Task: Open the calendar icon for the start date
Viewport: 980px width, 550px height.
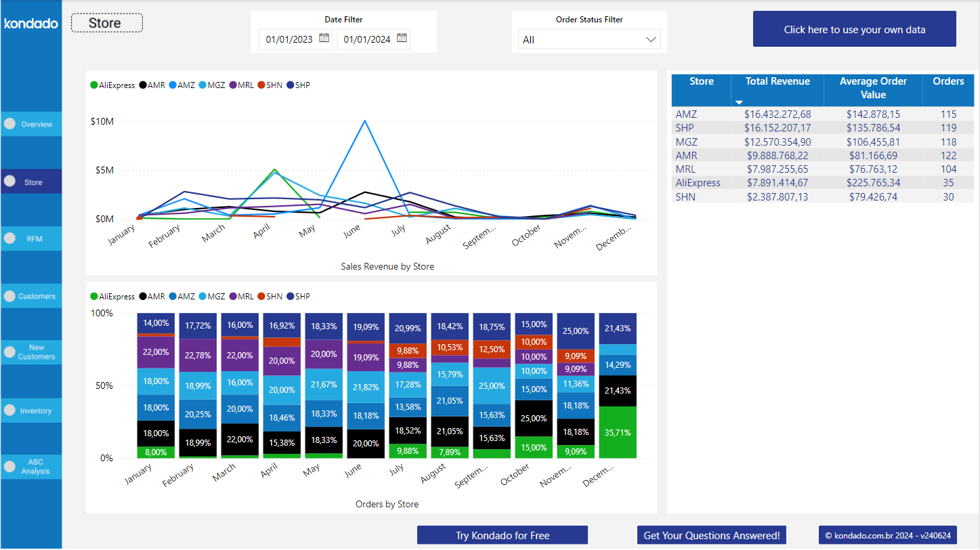Action: pos(323,39)
